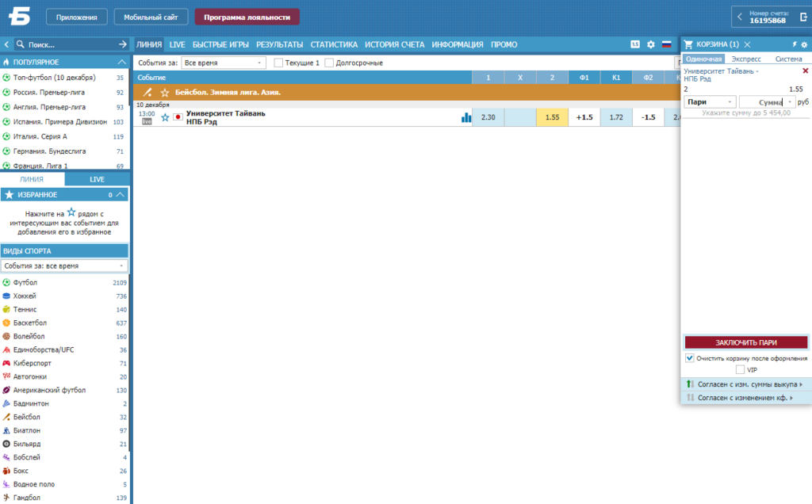
Task: Expand Согласен с изменением кф.
Action: [x=745, y=398]
